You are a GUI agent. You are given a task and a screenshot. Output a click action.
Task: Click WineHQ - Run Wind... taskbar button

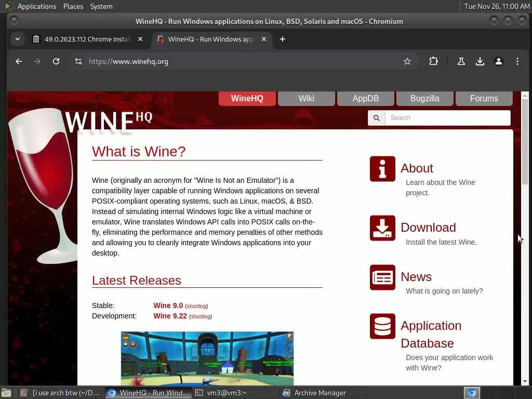[x=148, y=393]
